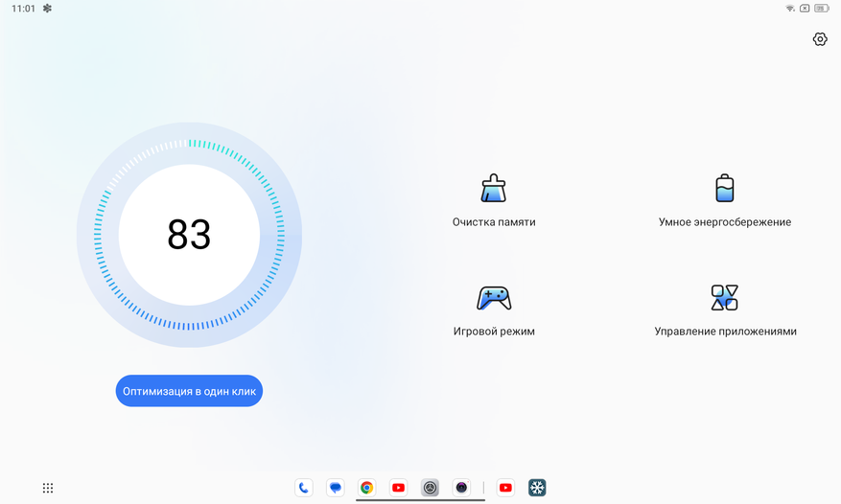Tap the score 83 in the circle

point(189,235)
